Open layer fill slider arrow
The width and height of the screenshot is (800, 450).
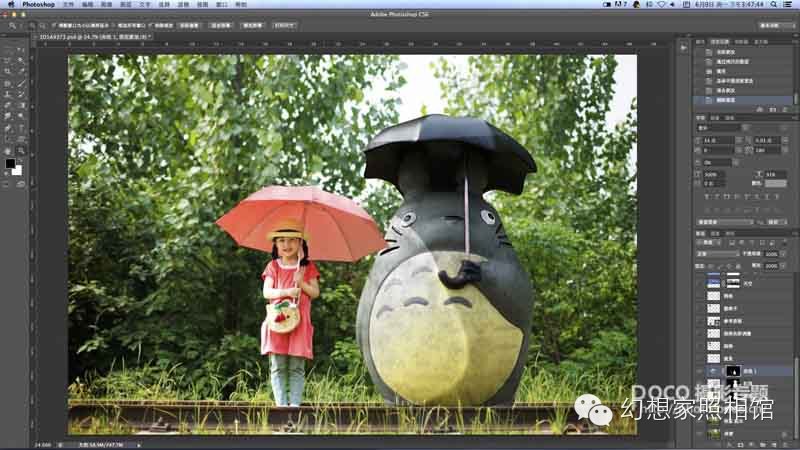pos(782,266)
